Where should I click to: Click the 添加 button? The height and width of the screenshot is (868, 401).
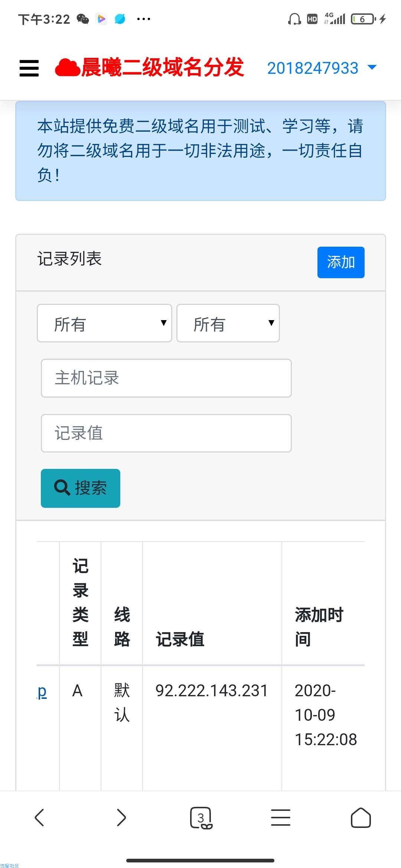click(341, 262)
